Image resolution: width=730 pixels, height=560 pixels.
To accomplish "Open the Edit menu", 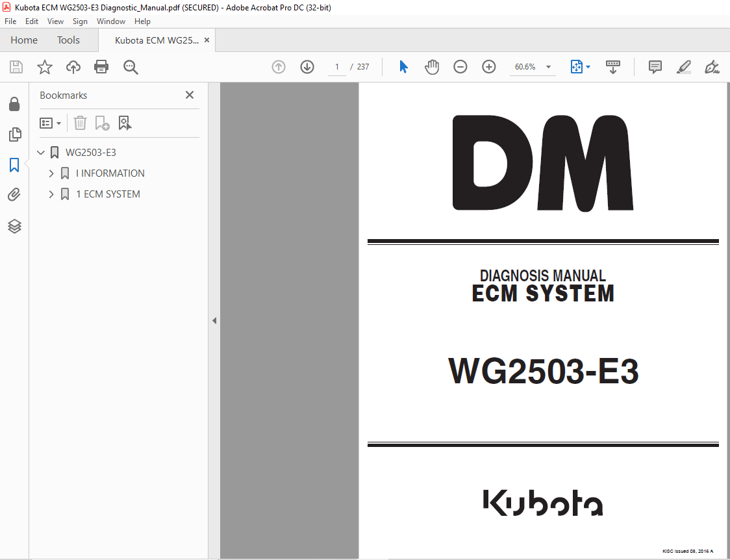I will pyautogui.click(x=32, y=21).
